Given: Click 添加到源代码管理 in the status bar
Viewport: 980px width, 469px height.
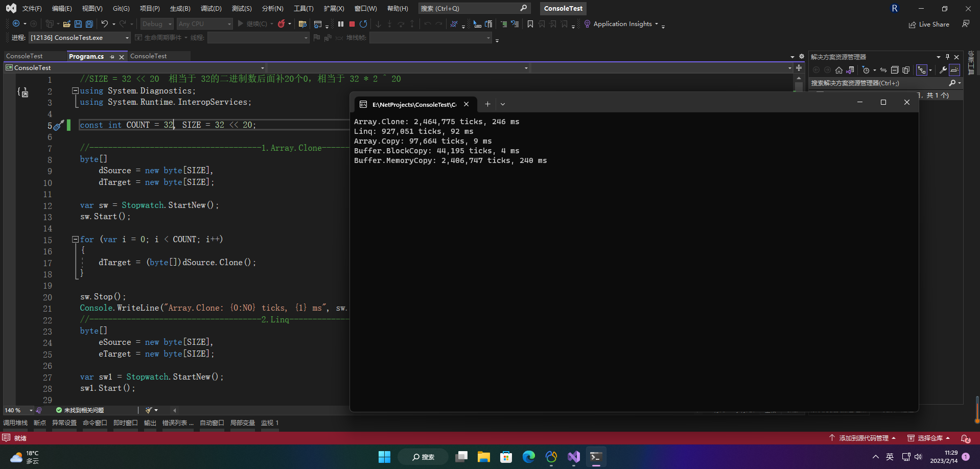Looking at the screenshot, I should point(862,438).
